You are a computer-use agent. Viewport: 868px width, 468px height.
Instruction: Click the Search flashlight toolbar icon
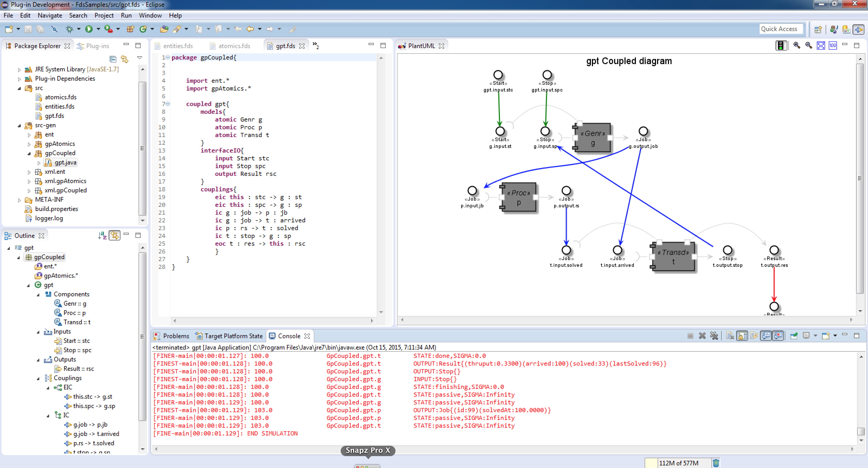coord(177,29)
